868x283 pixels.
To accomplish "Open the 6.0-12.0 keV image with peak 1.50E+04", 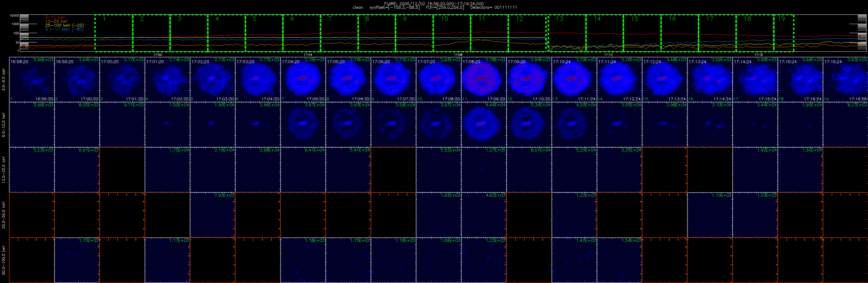I will (168, 125).
